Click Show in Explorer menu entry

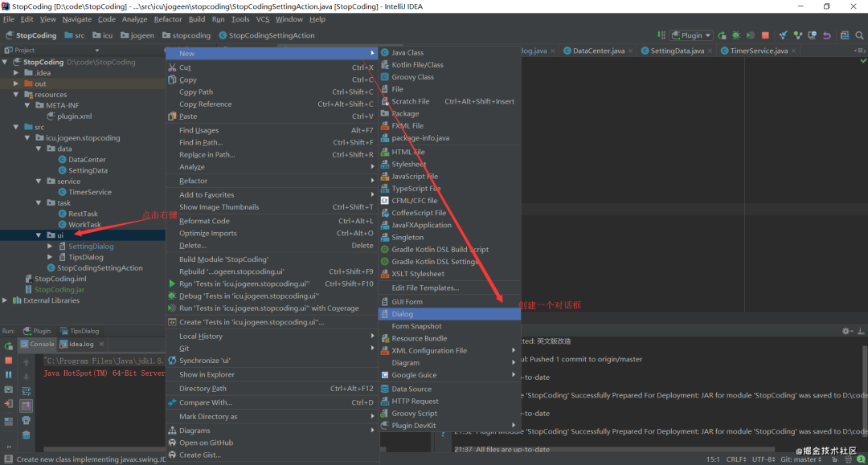point(272,374)
